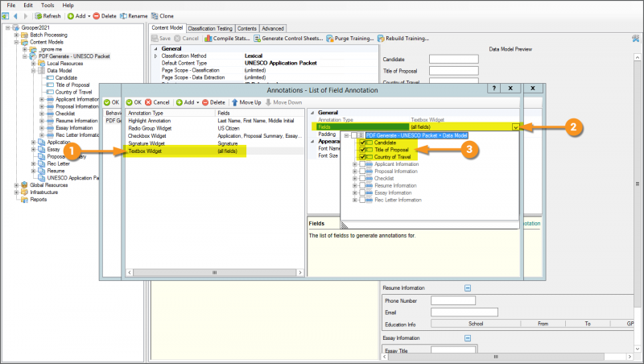Click Cancel in the annotations dialog
The image size is (644, 364).
coord(157,102)
